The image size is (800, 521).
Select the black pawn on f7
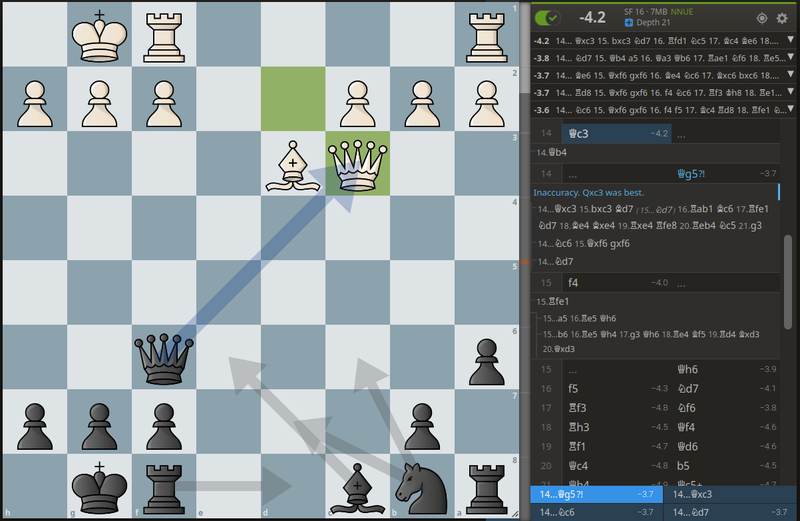164,427
